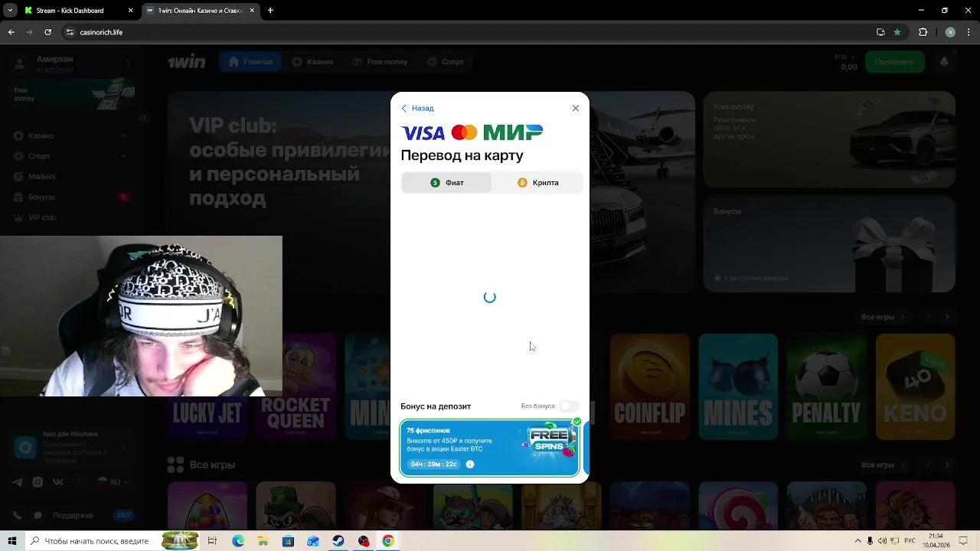
Task: Open VIP club in left sidebar
Action: click(x=42, y=217)
